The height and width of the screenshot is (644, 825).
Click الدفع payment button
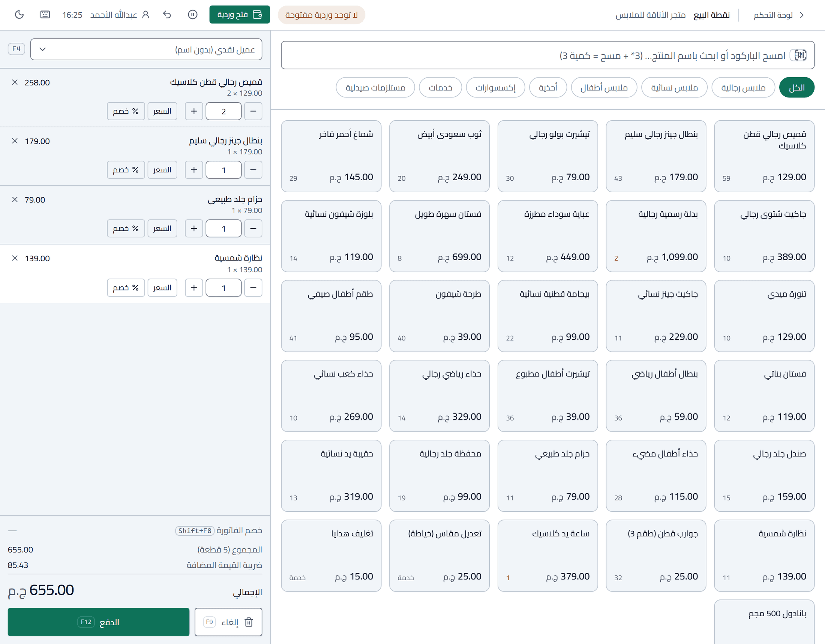pyautogui.click(x=98, y=622)
